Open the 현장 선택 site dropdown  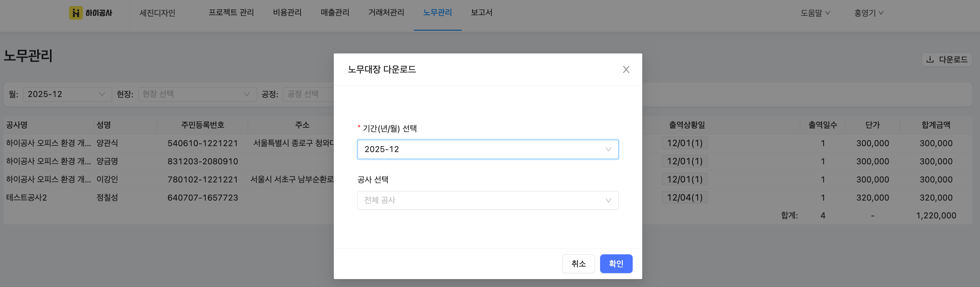point(197,94)
